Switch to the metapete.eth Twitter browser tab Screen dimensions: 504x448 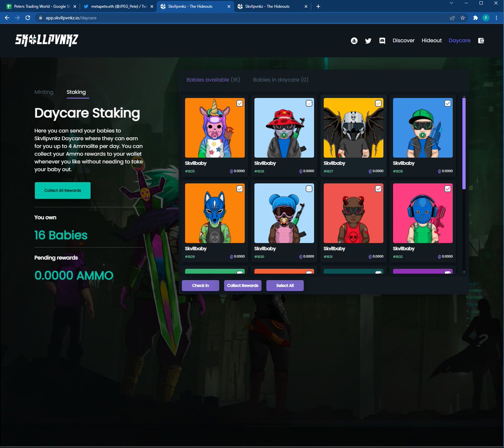[118, 6]
